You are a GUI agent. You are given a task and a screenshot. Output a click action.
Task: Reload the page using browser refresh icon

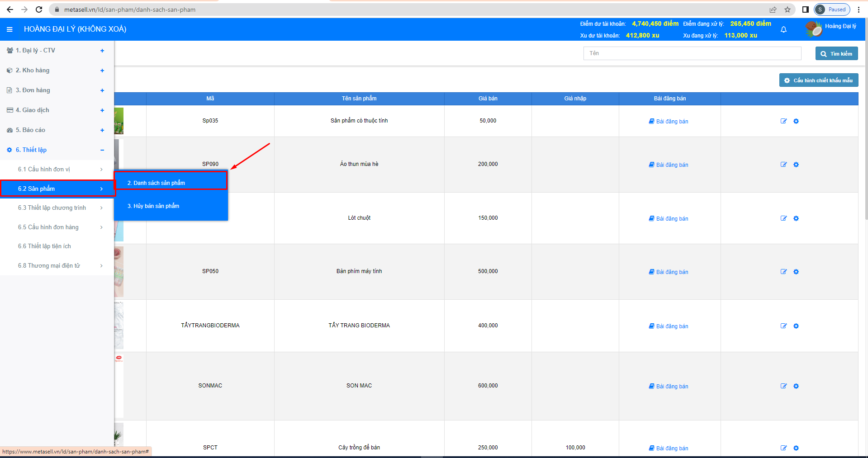coord(39,9)
